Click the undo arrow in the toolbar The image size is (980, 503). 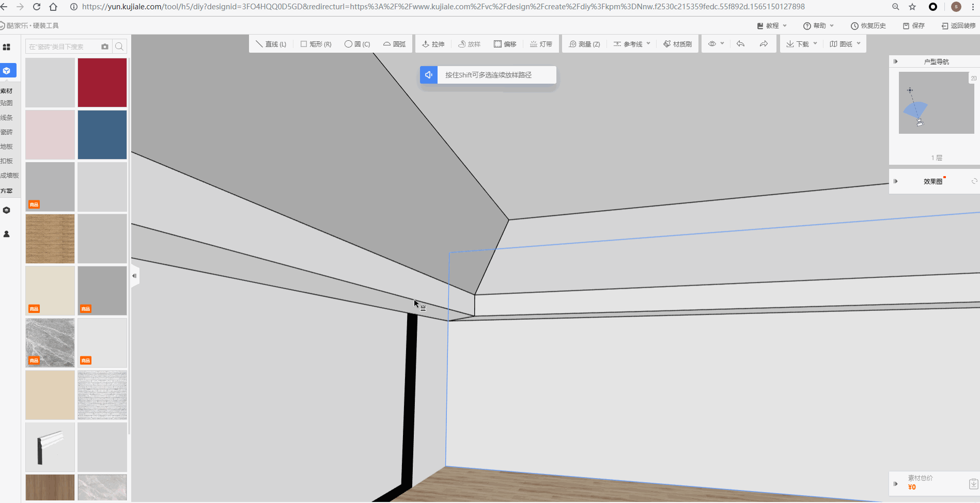[x=740, y=44]
